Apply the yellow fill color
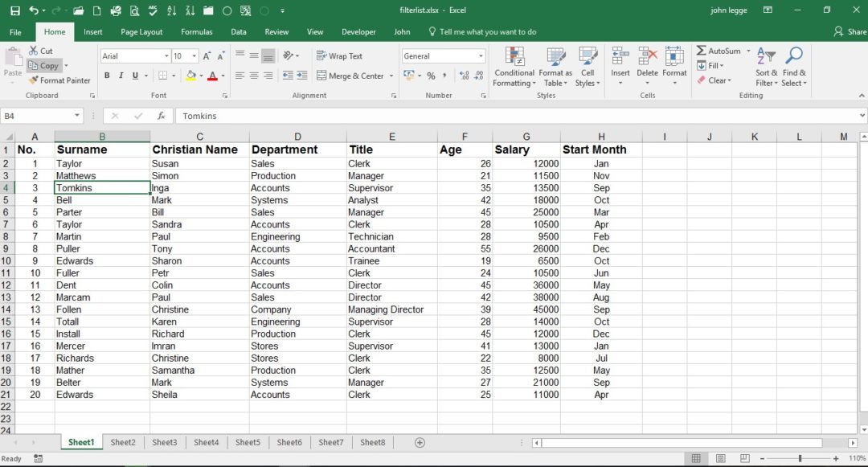 pos(191,76)
